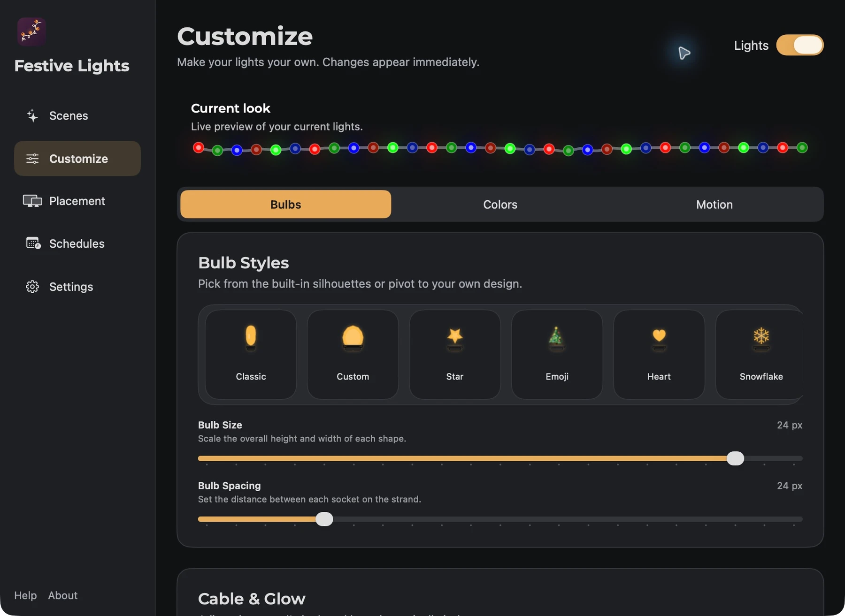Click the Schedules calendar icon
The height and width of the screenshot is (616, 845).
[33, 243]
